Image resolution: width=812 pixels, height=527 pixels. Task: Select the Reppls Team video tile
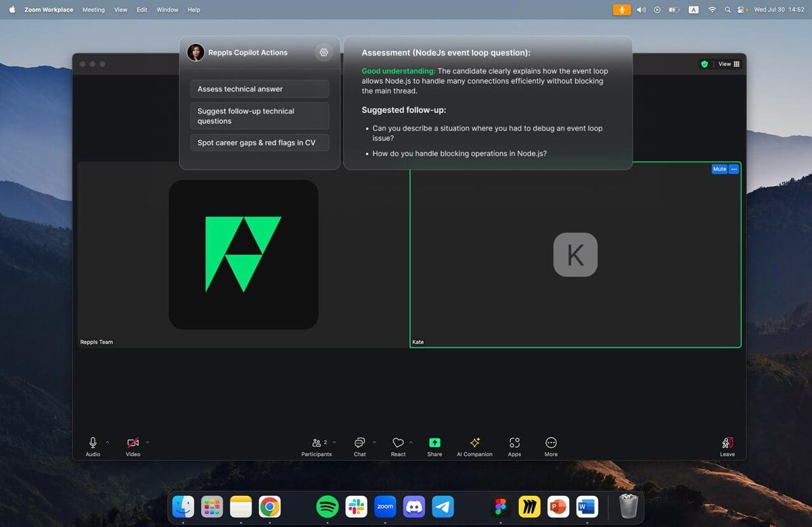(243, 254)
